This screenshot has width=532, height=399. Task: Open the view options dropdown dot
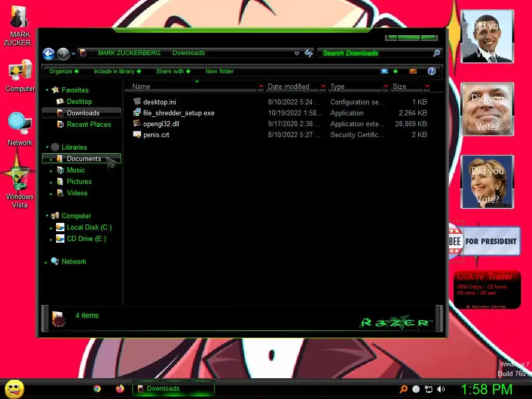pyautogui.click(x=395, y=71)
